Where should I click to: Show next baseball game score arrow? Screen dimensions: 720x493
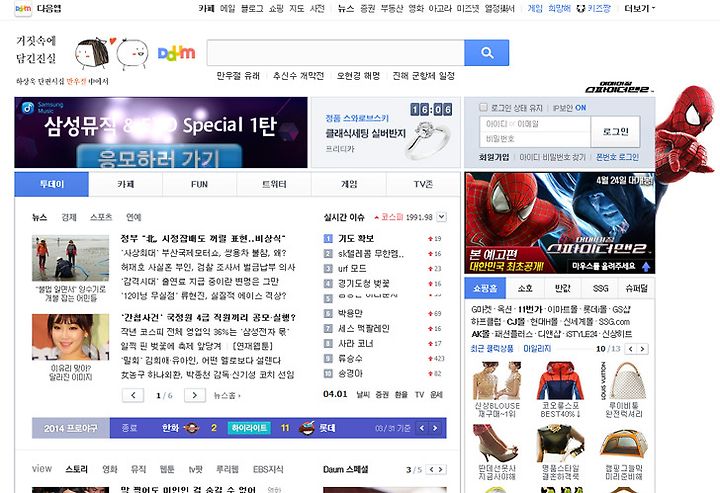pyautogui.click(x=434, y=428)
